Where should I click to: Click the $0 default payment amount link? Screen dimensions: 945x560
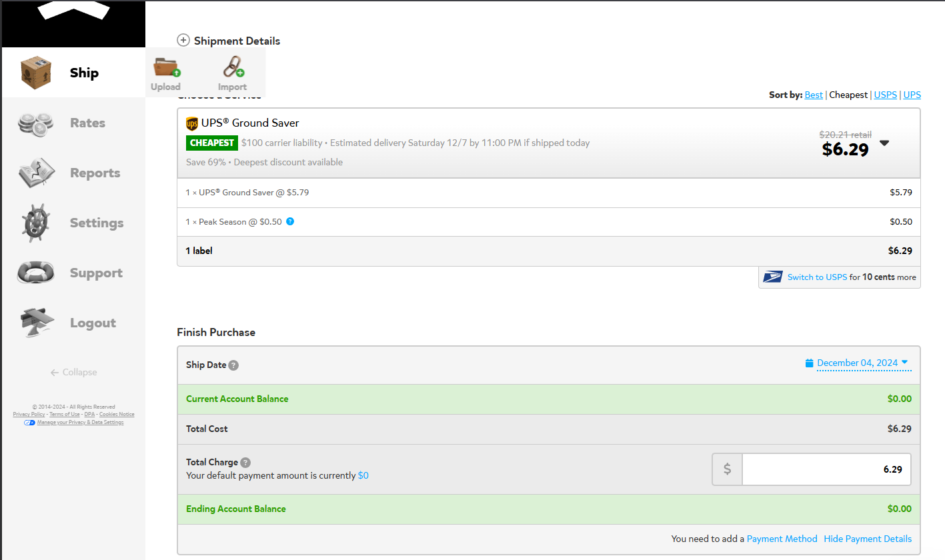pos(363,476)
